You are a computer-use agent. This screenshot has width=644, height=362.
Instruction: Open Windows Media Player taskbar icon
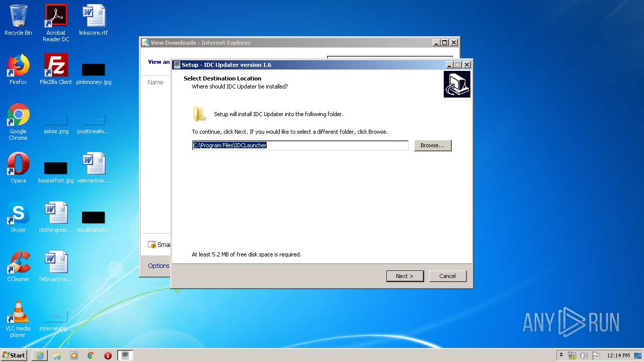point(74,355)
